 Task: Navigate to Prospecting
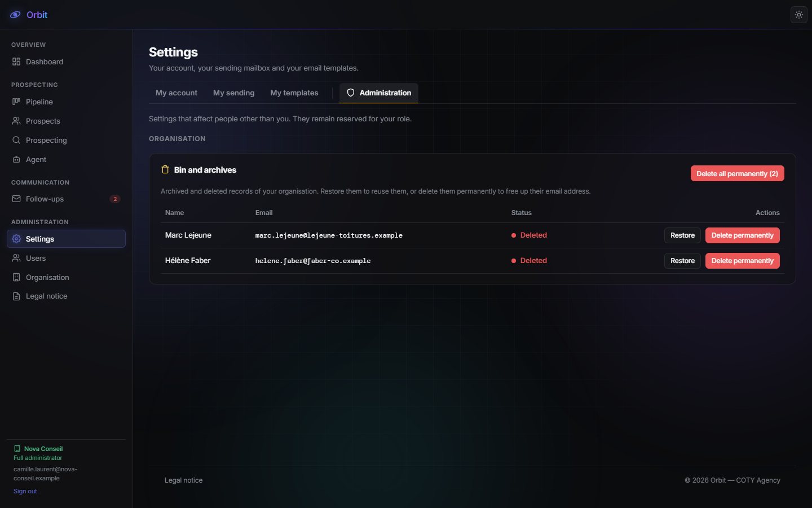tap(66, 140)
